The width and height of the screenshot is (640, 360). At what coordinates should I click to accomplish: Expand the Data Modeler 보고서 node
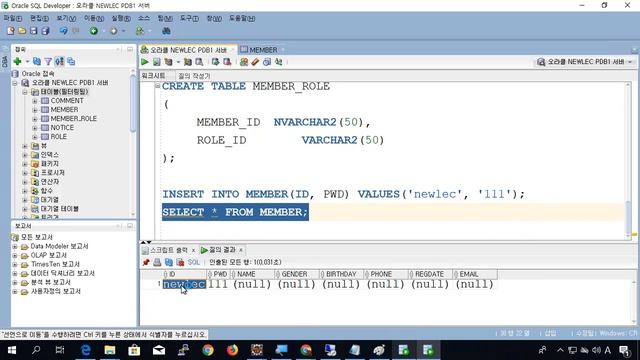(15, 247)
